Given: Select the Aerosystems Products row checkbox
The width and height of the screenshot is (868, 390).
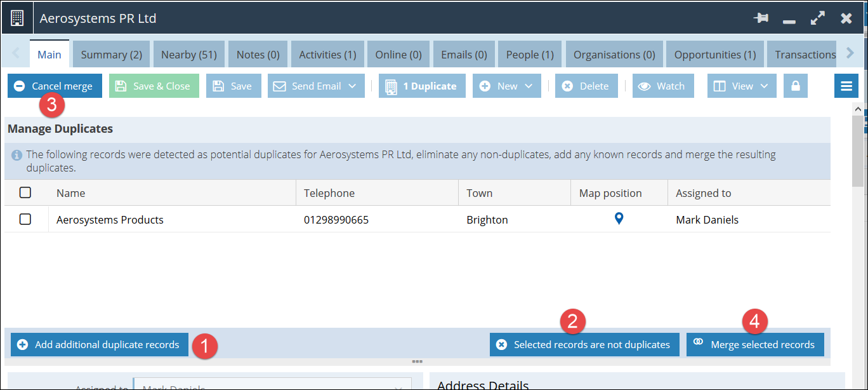Looking at the screenshot, I should pyautogui.click(x=25, y=219).
